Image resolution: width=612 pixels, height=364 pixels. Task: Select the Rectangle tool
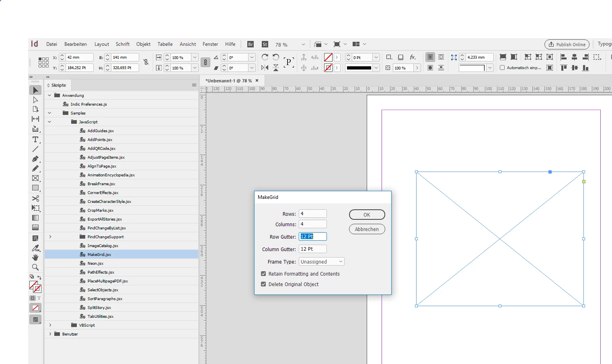tap(35, 188)
